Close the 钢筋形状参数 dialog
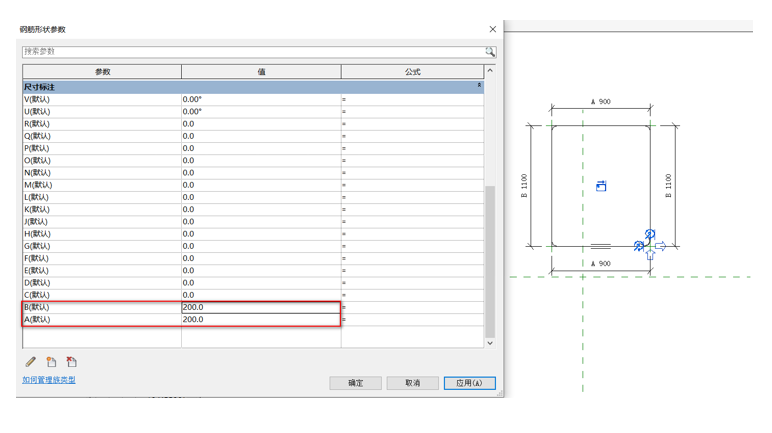The width and height of the screenshot is (772, 433). 492,30
